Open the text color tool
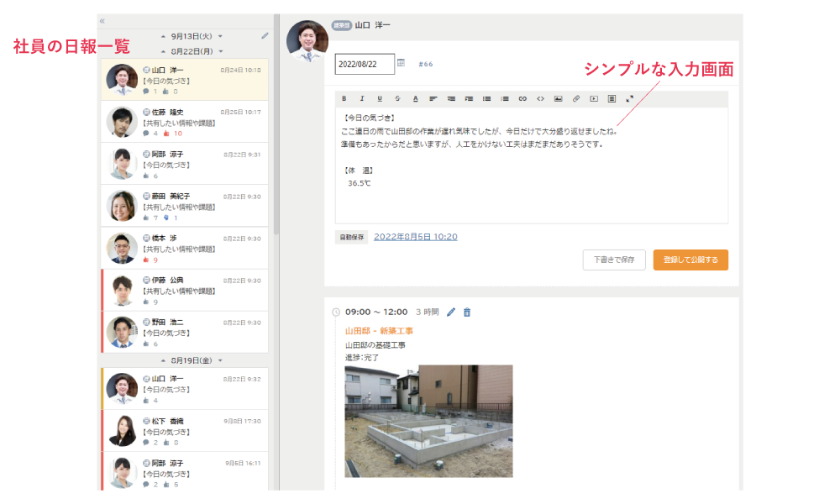Image resolution: width=840 pixels, height=504 pixels. (415, 98)
